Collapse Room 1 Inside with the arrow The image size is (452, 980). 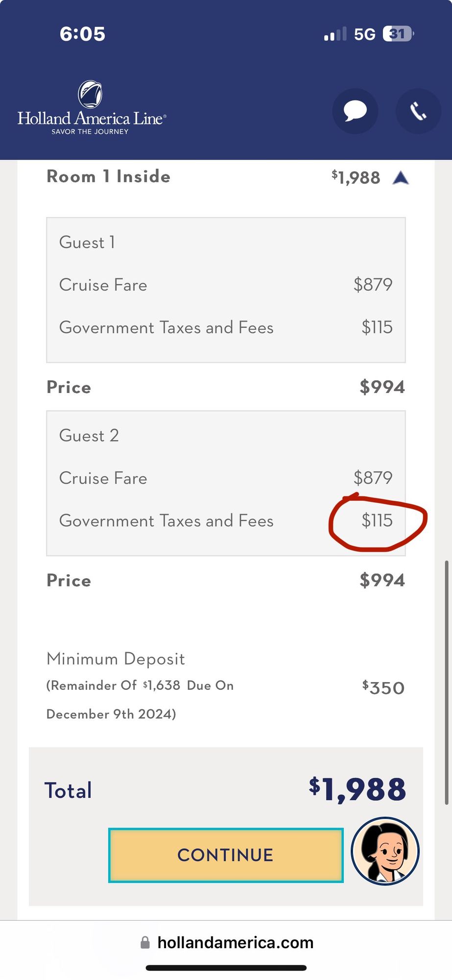tap(401, 178)
